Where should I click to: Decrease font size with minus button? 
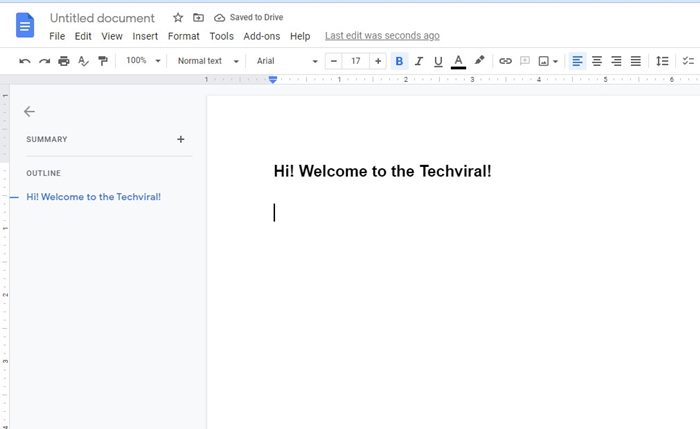pyautogui.click(x=333, y=61)
